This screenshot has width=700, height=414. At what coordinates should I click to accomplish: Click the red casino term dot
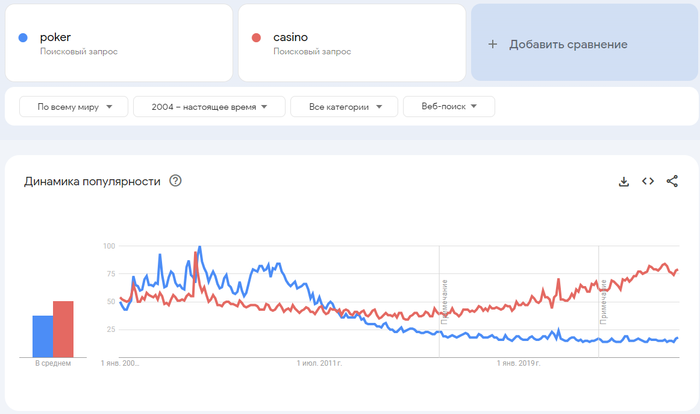click(256, 38)
